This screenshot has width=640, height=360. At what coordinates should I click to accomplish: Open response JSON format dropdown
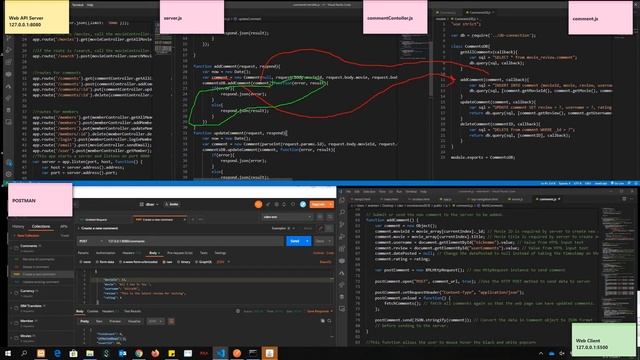coord(156,321)
